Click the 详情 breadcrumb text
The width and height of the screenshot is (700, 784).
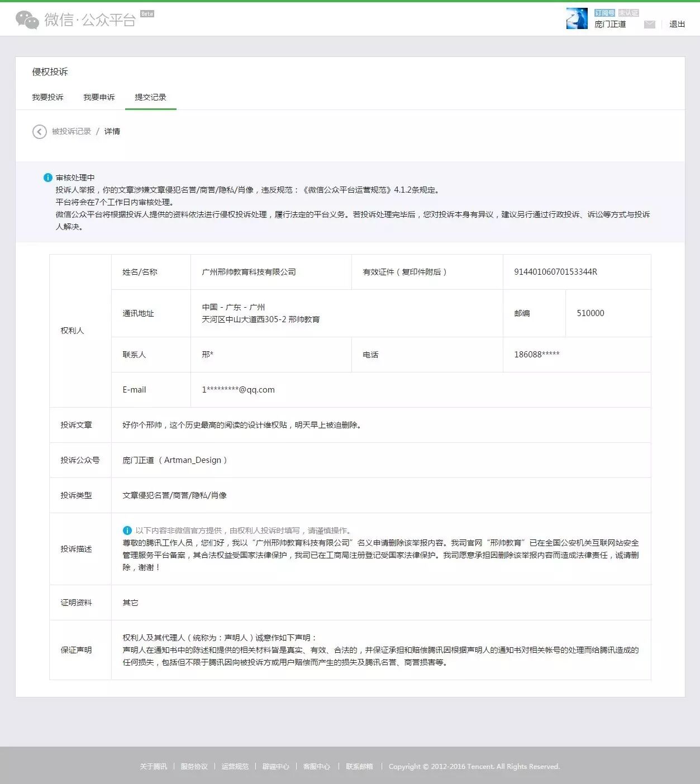[x=112, y=131]
